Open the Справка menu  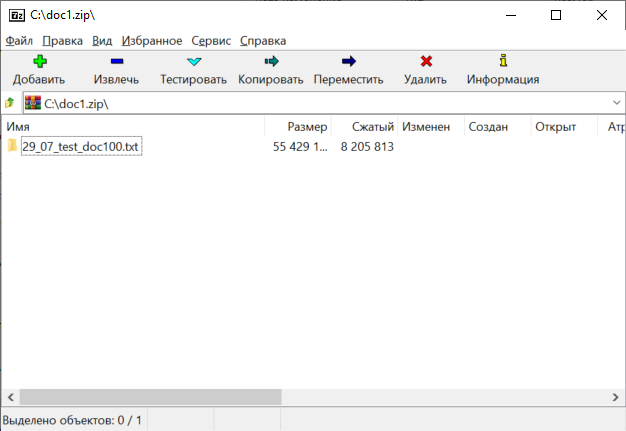click(x=263, y=41)
